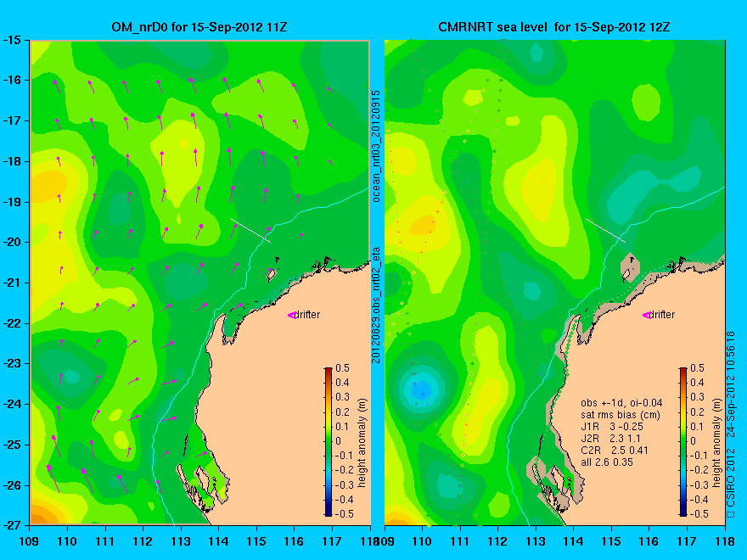
Task: Click the latitude label -25
Action: click(x=12, y=445)
